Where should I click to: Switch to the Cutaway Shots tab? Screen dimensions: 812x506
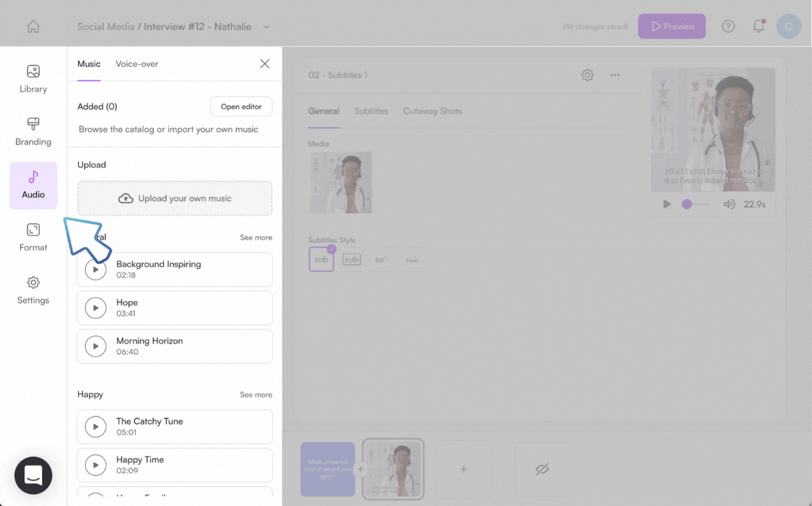(432, 111)
